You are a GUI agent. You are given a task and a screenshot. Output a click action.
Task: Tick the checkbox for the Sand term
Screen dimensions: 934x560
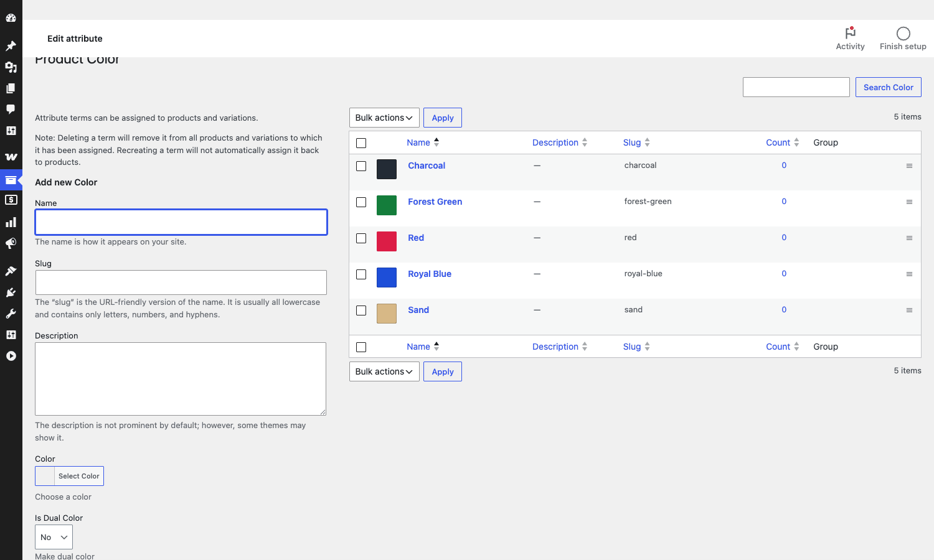click(361, 310)
